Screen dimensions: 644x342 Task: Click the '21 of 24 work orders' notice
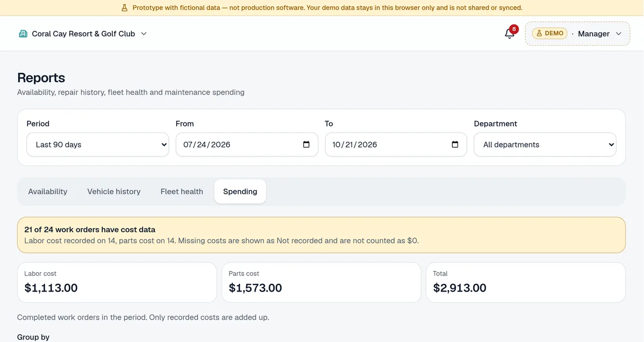click(x=321, y=235)
